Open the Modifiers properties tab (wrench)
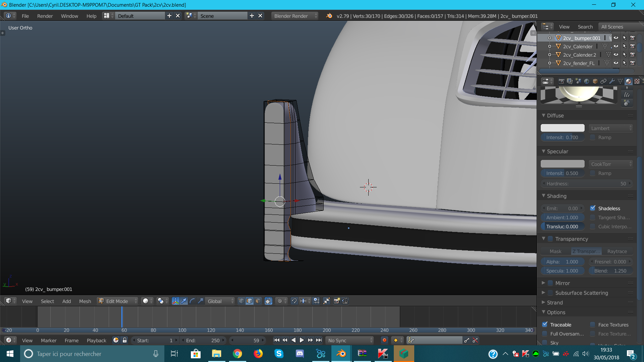This screenshot has width=644, height=362. pos(612,81)
